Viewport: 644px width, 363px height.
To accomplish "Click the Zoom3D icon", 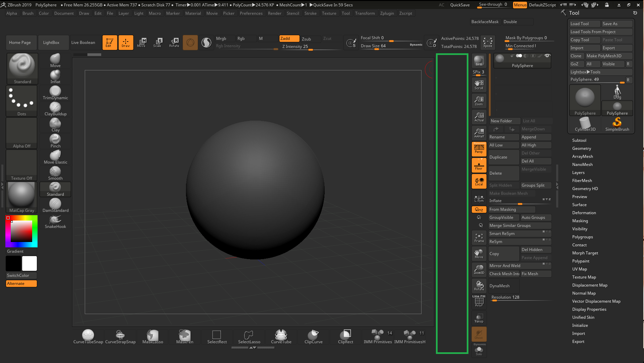I will (x=479, y=270).
